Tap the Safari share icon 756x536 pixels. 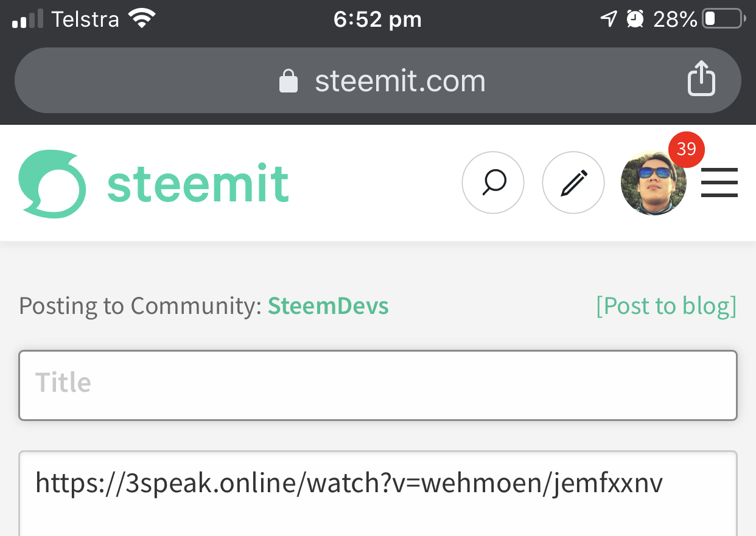pos(701,78)
